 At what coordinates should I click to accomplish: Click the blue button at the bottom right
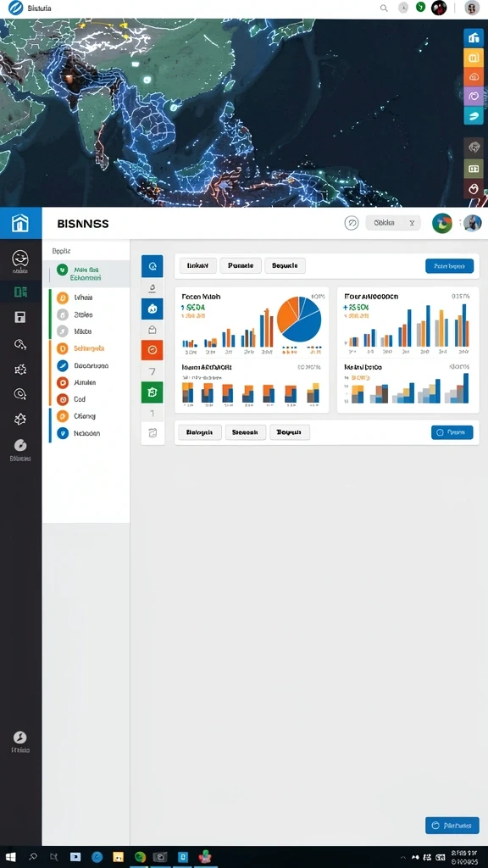click(x=452, y=826)
